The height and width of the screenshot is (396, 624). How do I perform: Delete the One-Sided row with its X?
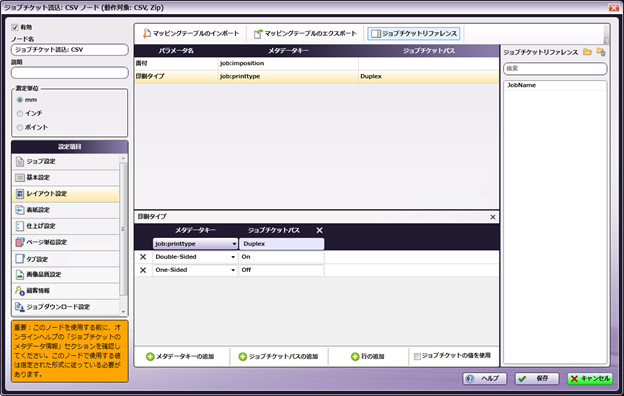[143, 270]
